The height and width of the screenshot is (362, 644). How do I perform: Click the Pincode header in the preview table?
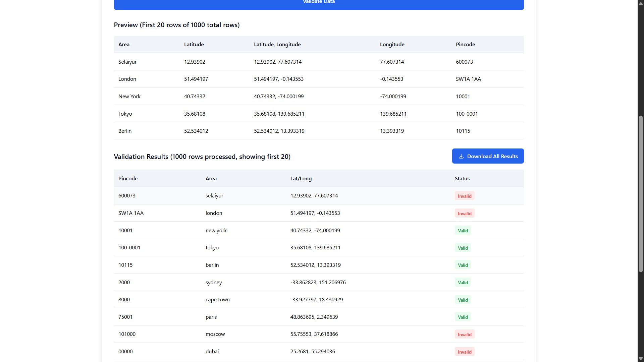coord(465,45)
